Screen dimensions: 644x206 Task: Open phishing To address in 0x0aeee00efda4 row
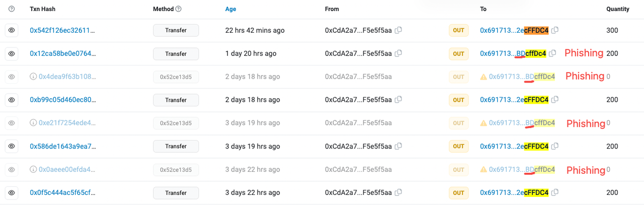click(x=522, y=170)
